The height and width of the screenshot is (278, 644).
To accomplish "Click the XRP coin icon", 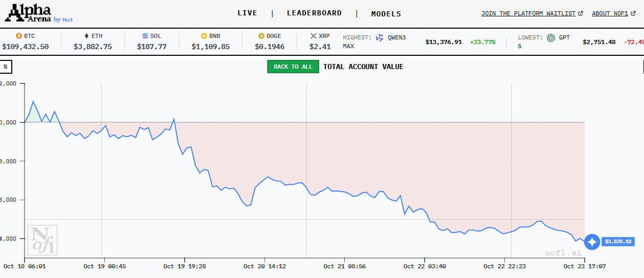I will pos(314,36).
